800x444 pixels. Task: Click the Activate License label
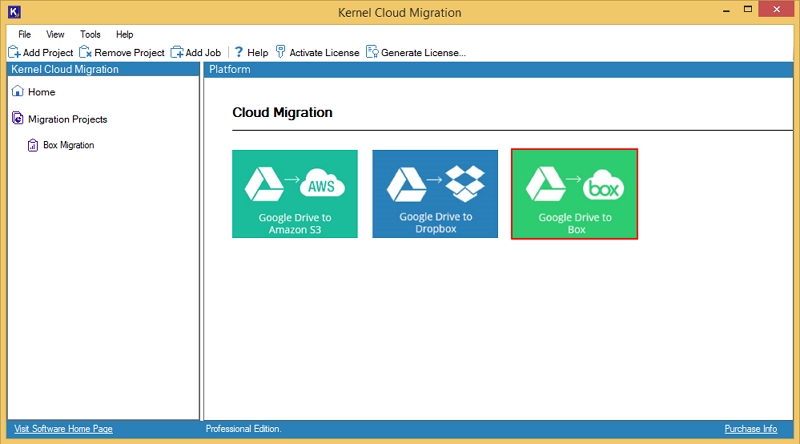pos(324,53)
